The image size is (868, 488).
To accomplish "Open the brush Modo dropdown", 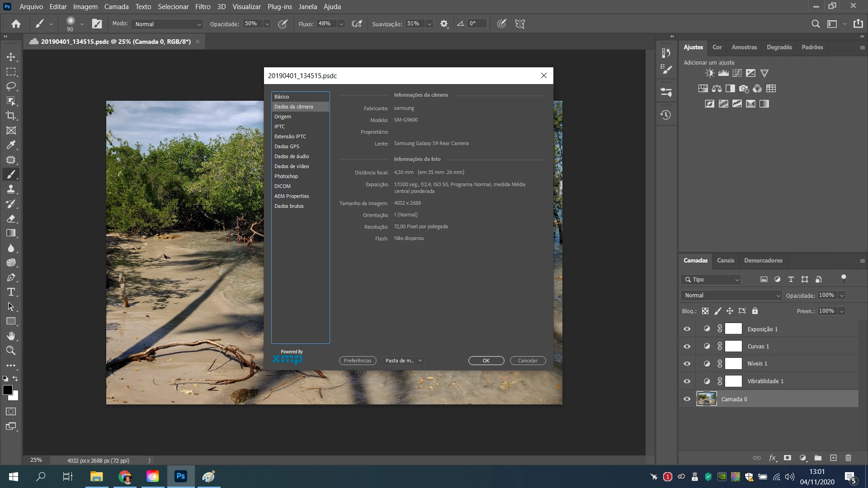I will tap(167, 24).
